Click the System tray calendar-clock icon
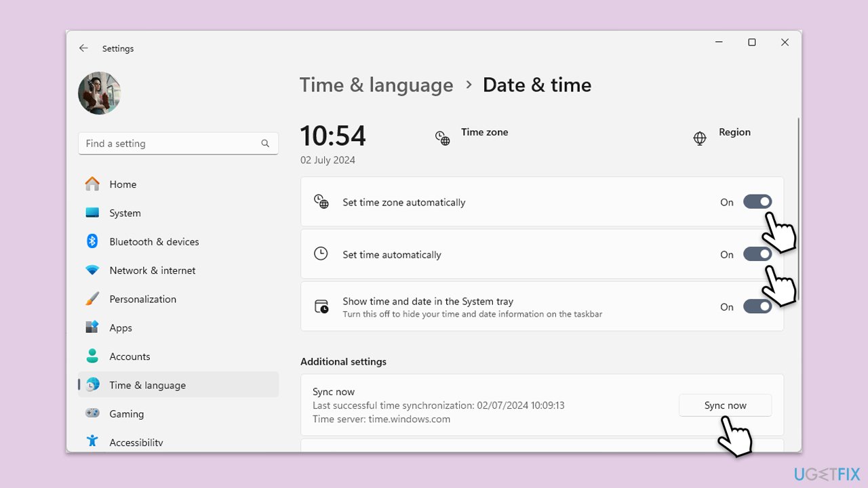Image resolution: width=868 pixels, height=488 pixels. (321, 306)
